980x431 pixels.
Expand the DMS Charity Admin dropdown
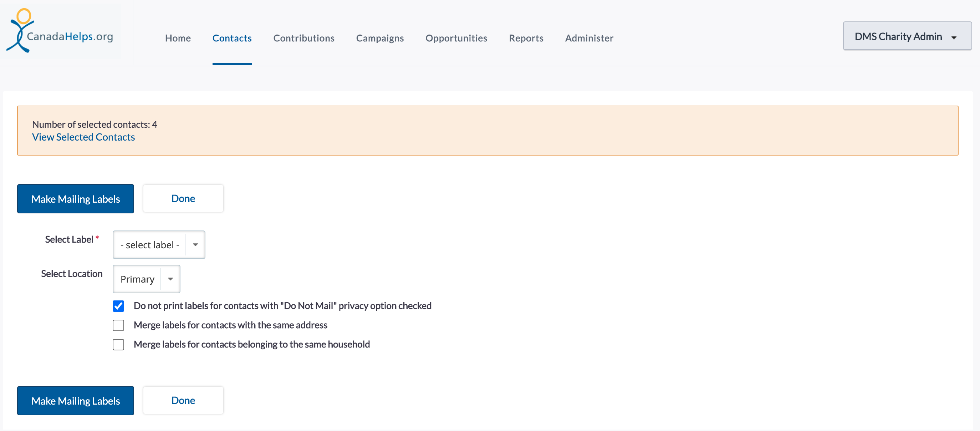pos(907,36)
